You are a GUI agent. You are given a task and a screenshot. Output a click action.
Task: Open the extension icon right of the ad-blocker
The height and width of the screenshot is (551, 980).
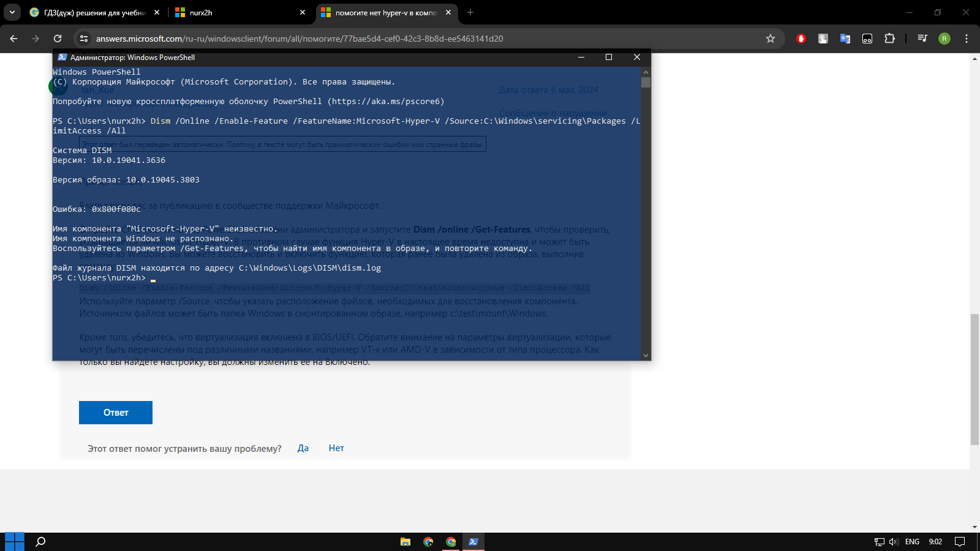pos(823,39)
